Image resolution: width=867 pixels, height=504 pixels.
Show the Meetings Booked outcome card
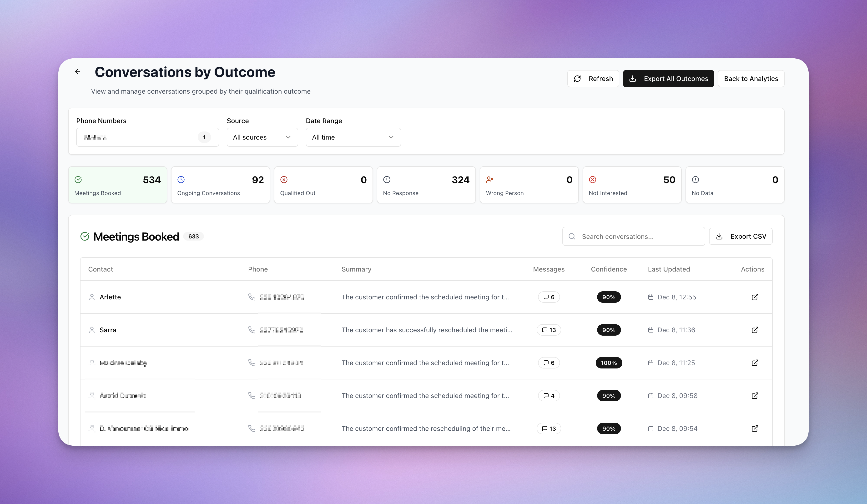(117, 185)
